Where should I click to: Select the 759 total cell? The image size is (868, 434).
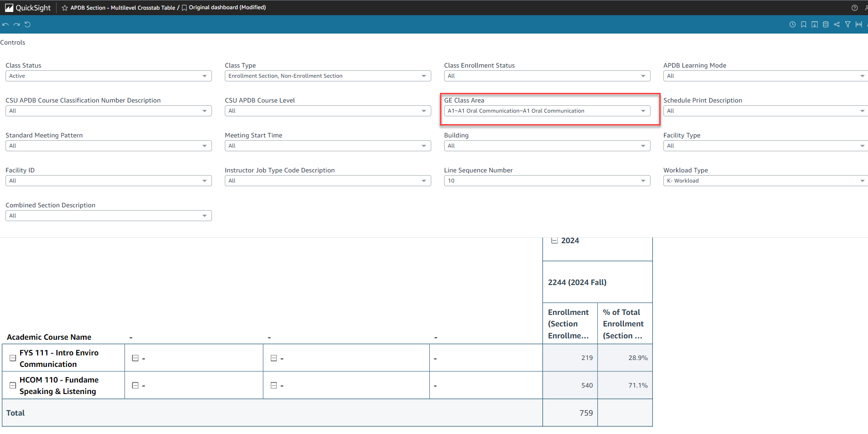click(570, 413)
